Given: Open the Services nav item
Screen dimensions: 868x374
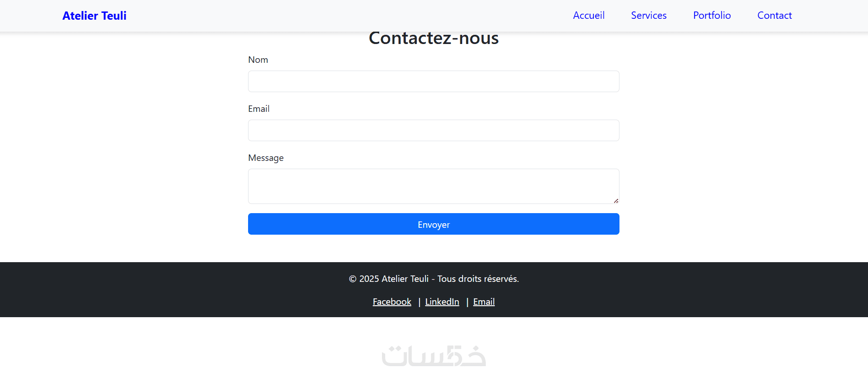Looking at the screenshot, I should (649, 16).
